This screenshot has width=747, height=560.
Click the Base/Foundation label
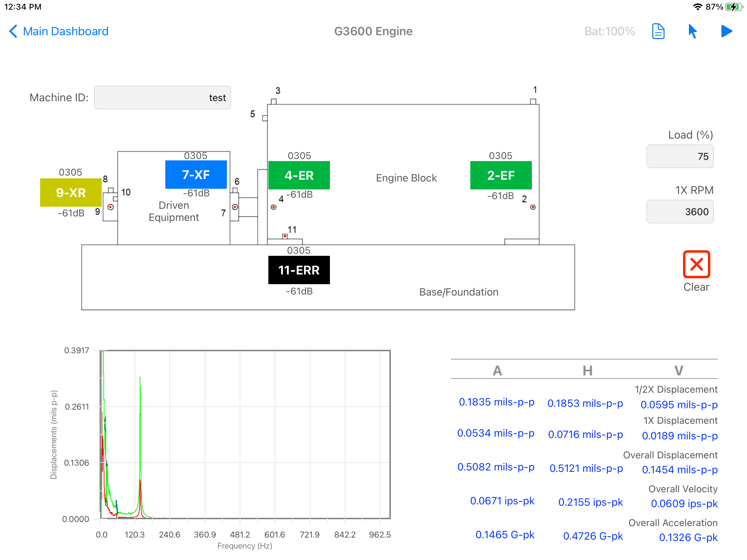459,292
